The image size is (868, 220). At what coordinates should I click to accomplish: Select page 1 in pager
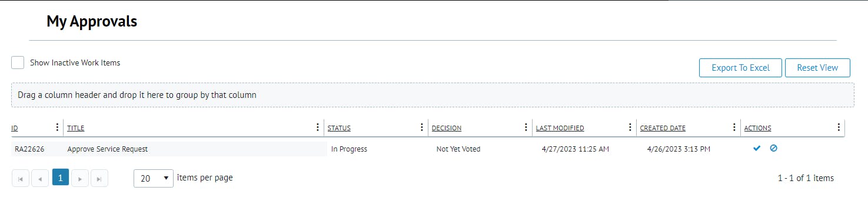click(x=61, y=178)
